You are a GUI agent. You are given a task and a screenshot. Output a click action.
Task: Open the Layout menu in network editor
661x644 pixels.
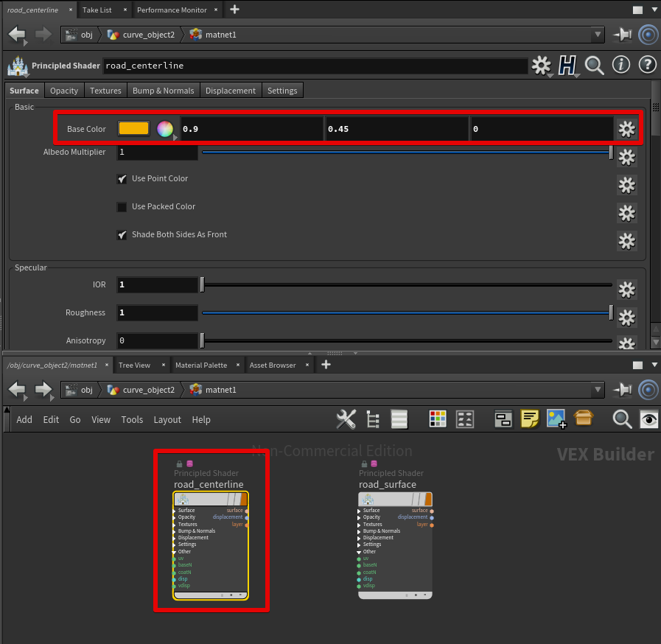coord(167,420)
